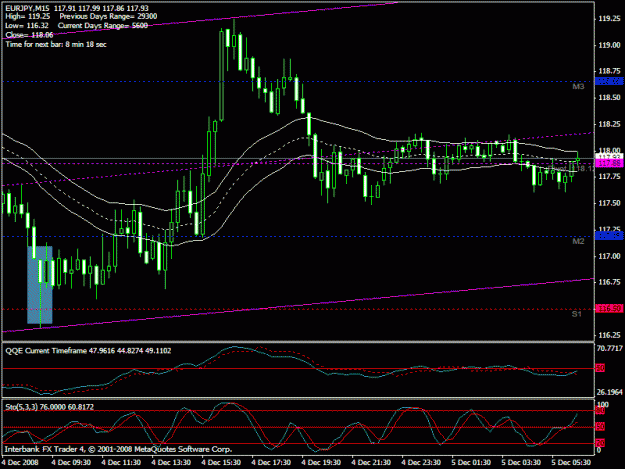The width and height of the screenshot is (625, 469).
Task: Click the 116.75 price axis label
Action: tap(609, 282)
